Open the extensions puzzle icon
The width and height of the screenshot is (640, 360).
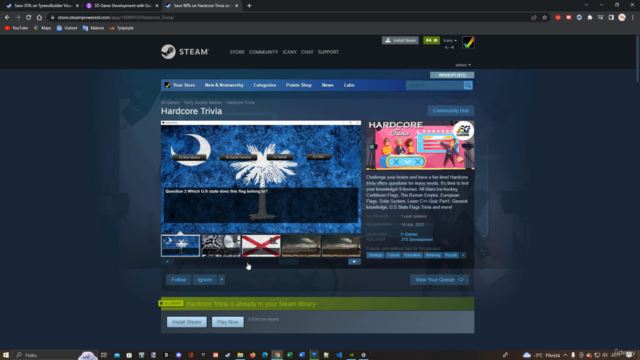click(x=590, y=18)
